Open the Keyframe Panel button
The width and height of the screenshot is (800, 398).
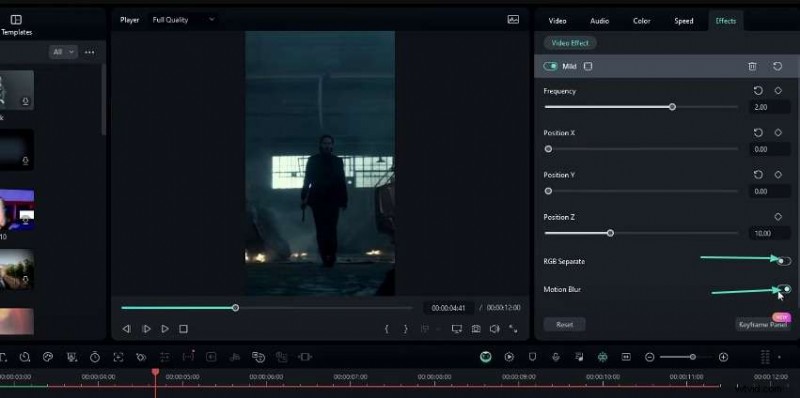point(763,324)
